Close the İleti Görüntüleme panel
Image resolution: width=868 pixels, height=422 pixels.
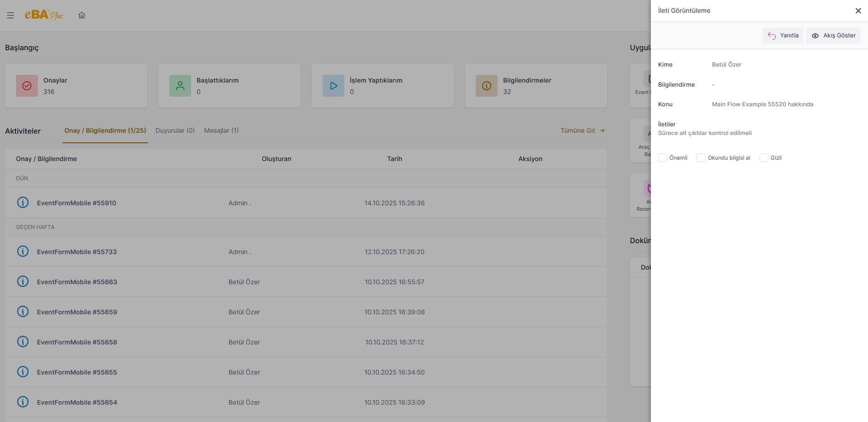coord(858,10)
